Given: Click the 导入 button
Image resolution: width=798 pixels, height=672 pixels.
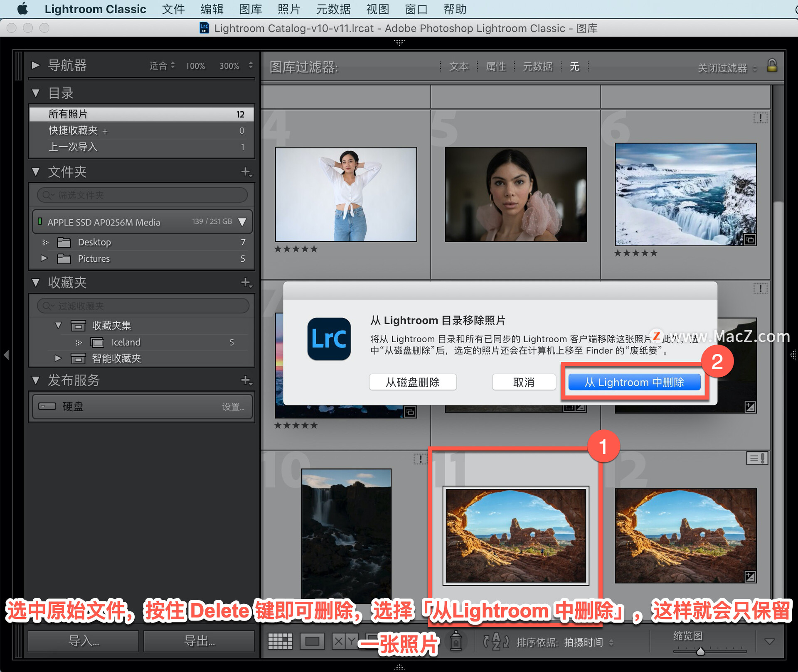Looking at the screenshot, I should [x=83, y=641].
